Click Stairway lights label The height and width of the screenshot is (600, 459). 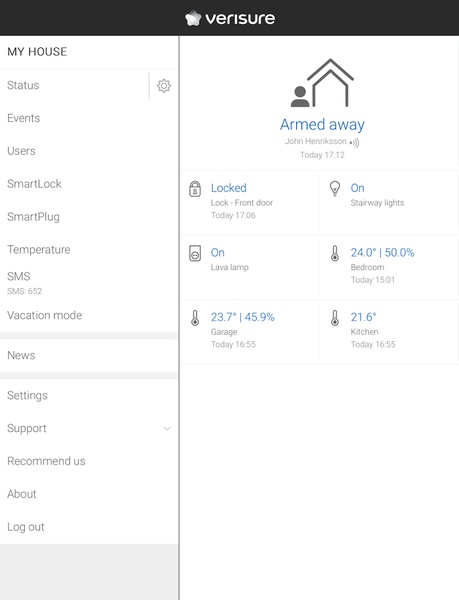(377, 203)
